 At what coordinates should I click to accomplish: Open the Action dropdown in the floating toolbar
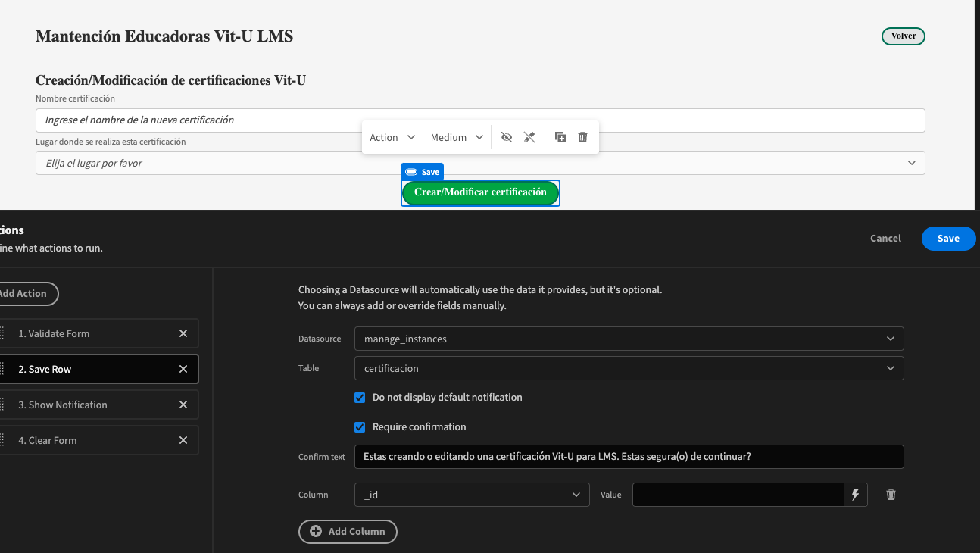392,137
